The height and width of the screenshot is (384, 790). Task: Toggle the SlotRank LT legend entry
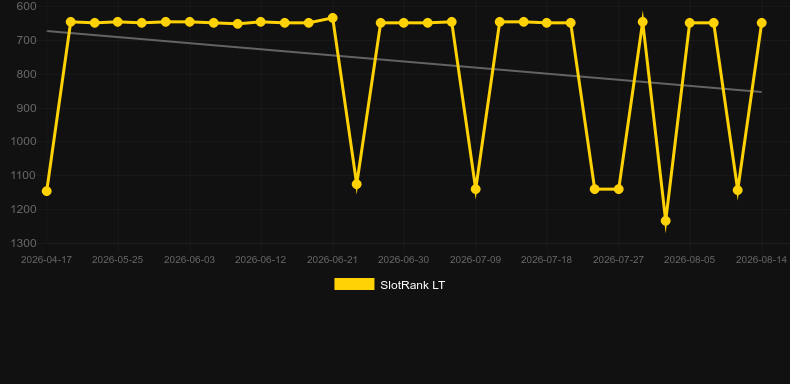[x=389, y=285]
